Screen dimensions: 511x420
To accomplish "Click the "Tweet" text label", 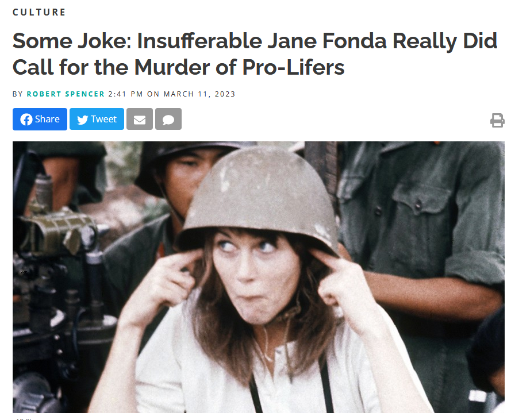I will [x=103, y=120].
